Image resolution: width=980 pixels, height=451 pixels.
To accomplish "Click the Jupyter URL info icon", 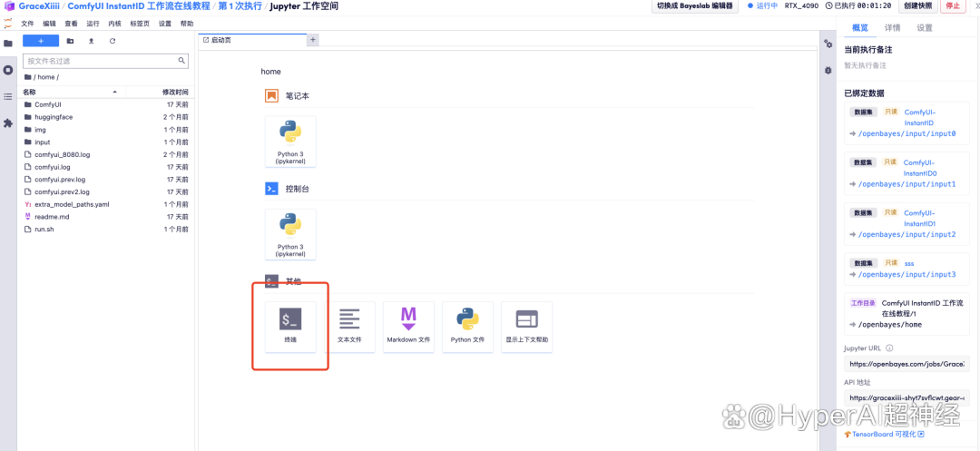I will click(x=889, y=348).
